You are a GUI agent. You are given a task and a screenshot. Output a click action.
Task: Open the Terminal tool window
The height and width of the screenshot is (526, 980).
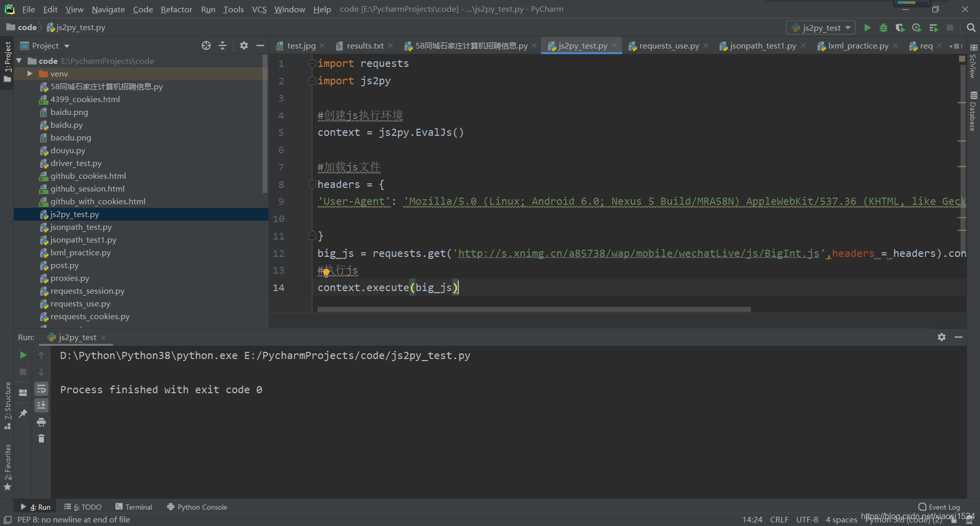[134, 507]
